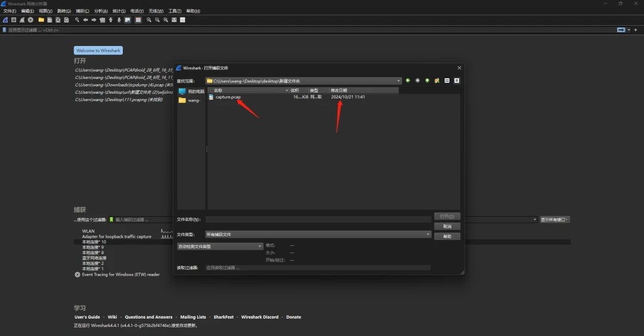This screenshot has width=644, height=336.
Task: Click the display filter bookmark icon
Action: tap(5, 30)
